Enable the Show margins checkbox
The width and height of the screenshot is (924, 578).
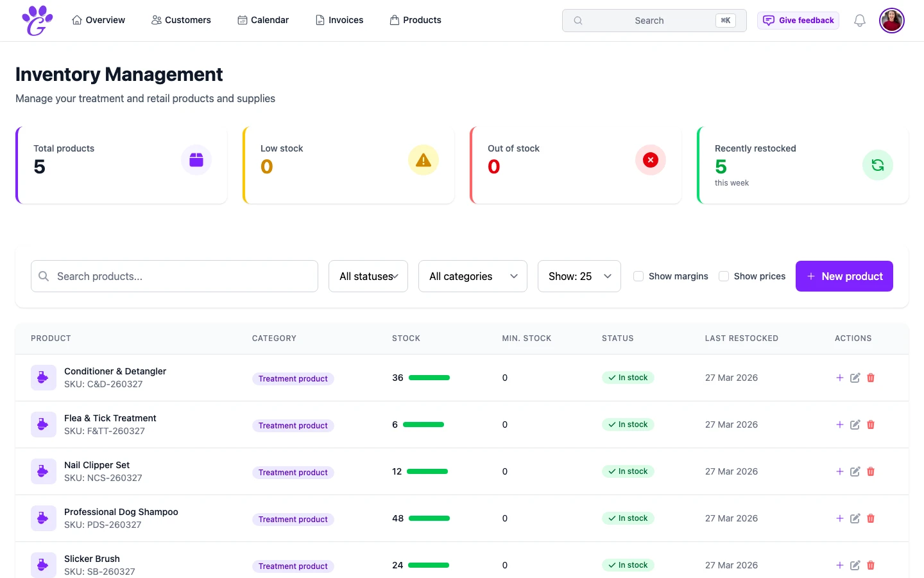pos(638,276)
